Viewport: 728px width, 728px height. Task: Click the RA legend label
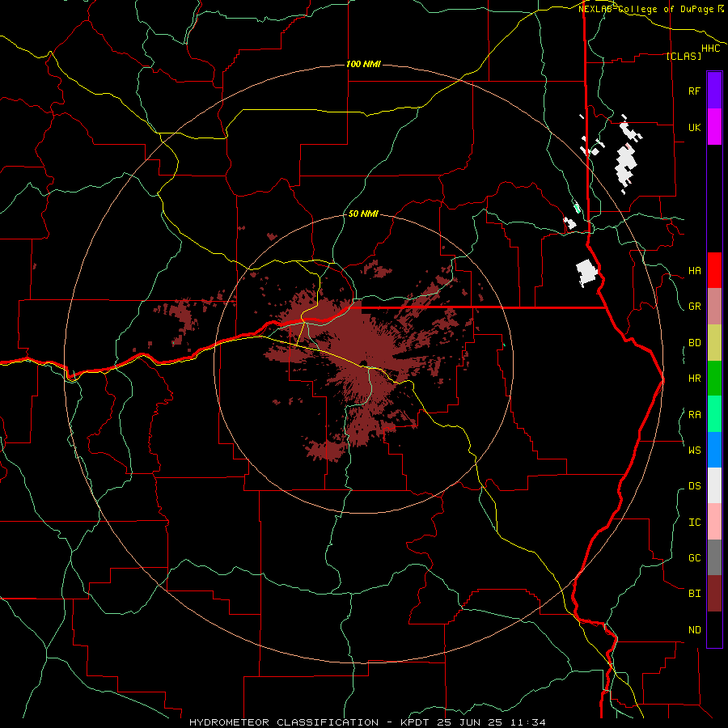click(694, 415)
